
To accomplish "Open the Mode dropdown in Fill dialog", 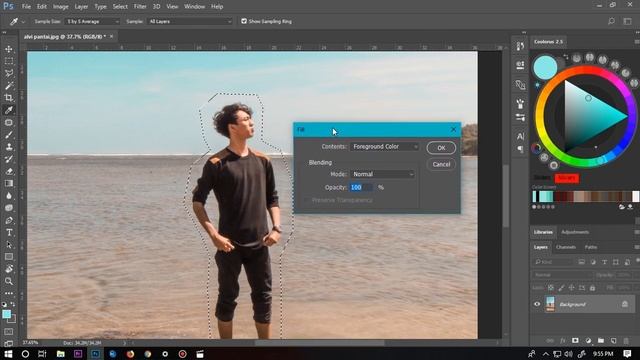I will coord(382,174).
